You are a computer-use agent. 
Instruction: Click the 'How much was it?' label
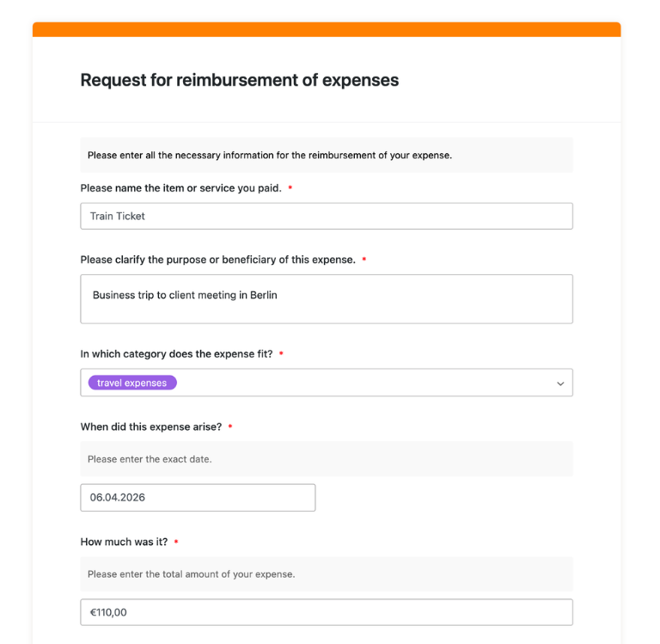pyautogui.click(x=124, y=542)
